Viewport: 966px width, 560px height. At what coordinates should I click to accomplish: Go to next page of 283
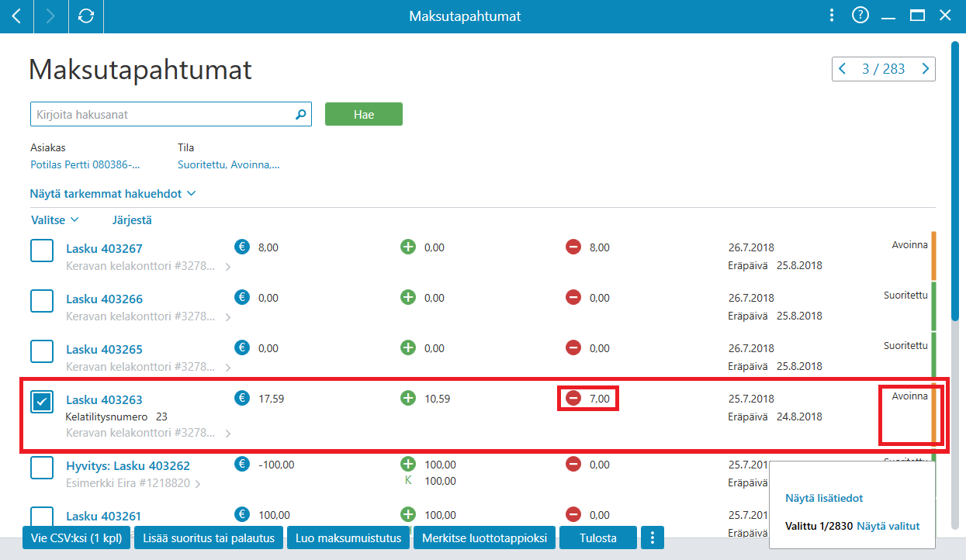(925, 69)
